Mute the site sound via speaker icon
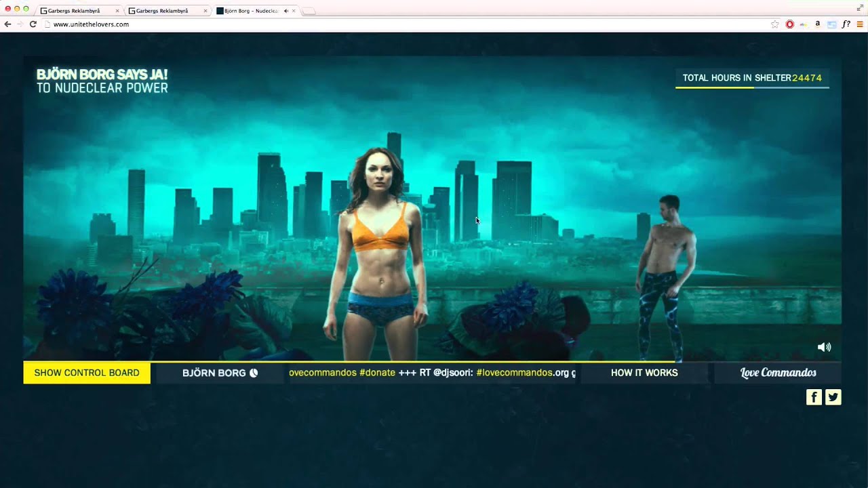 tap(824, 347)
